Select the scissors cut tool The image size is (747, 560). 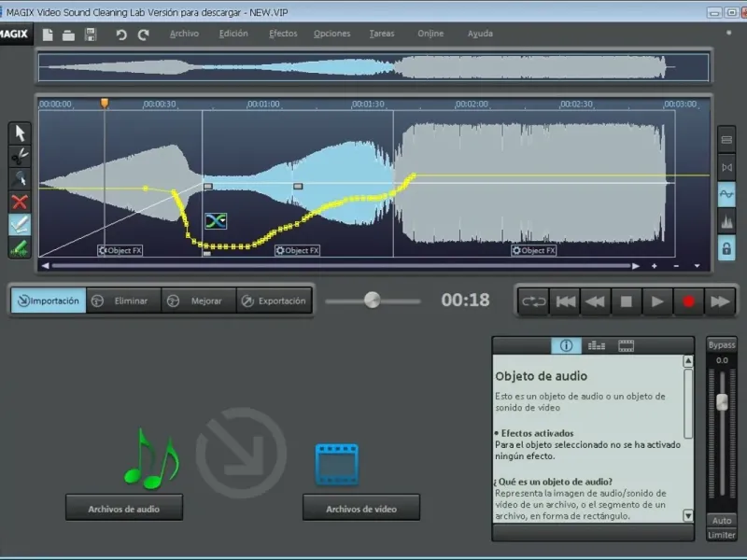(x=20, y=156)
